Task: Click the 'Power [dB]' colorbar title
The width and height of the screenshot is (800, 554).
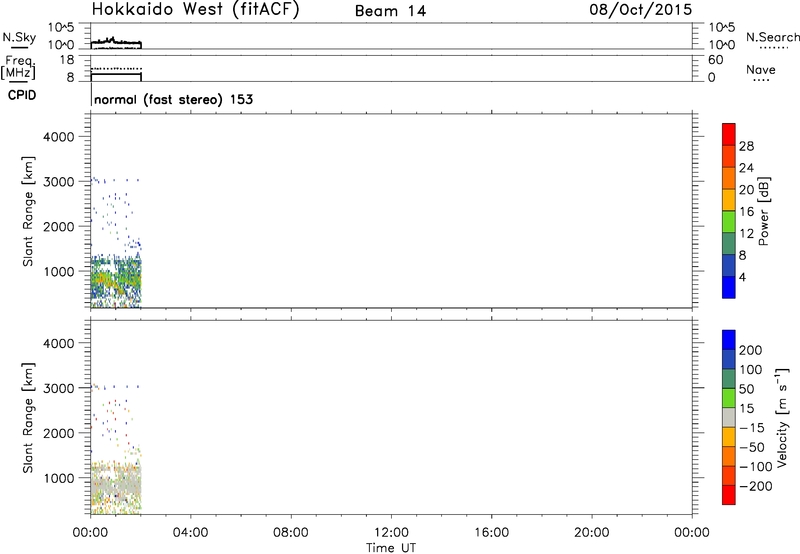Action: (764, 211)
